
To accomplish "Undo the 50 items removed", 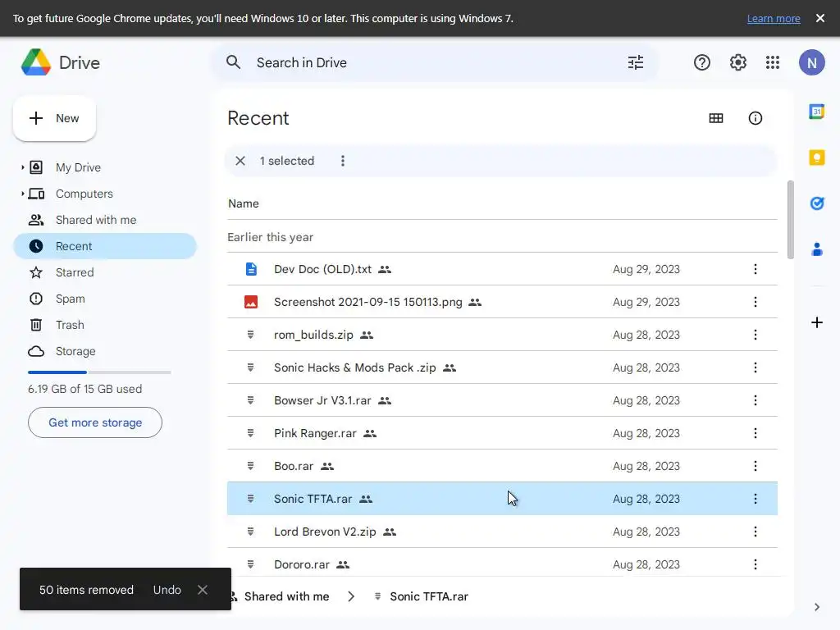I will tap(167, 590).
